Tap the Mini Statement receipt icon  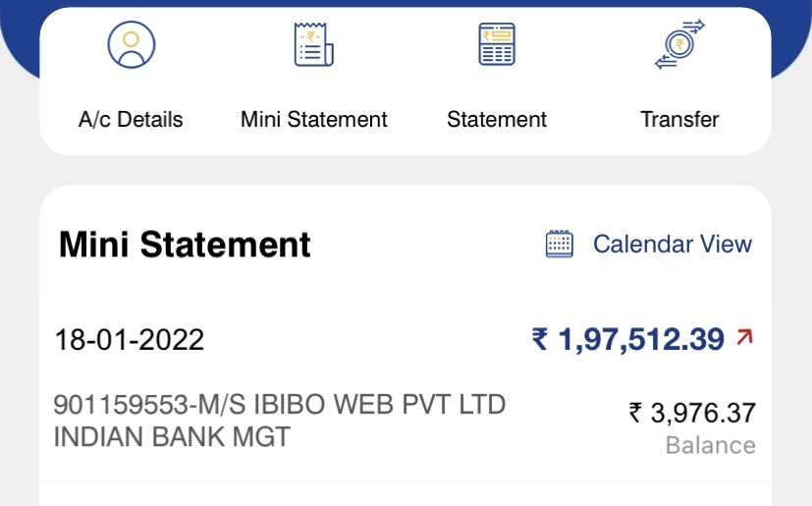314,45
